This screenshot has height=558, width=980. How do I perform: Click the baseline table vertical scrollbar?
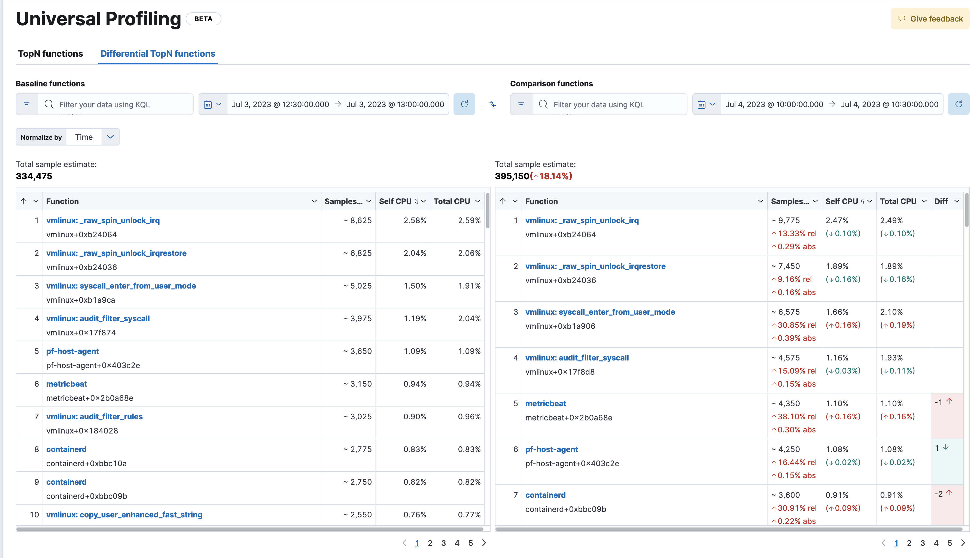click(x=488, y=210)
